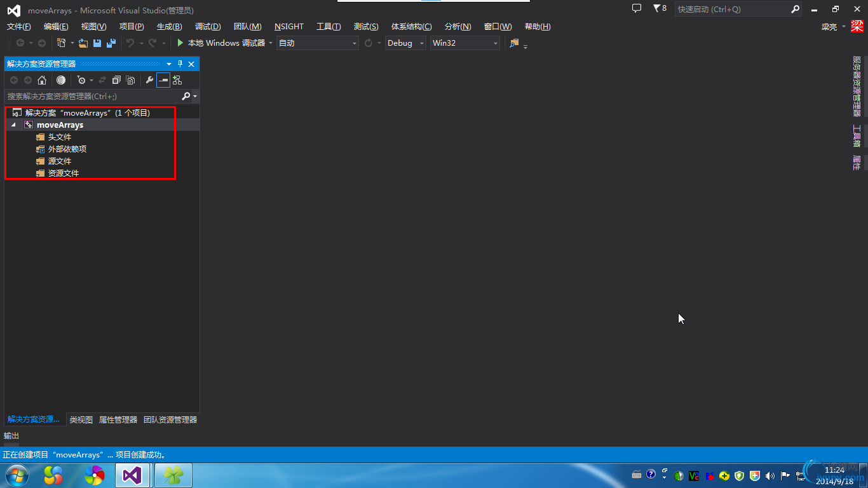Collapse the moveArrays project node
Viewport: 868px width, 488px height.
point(13,125)
